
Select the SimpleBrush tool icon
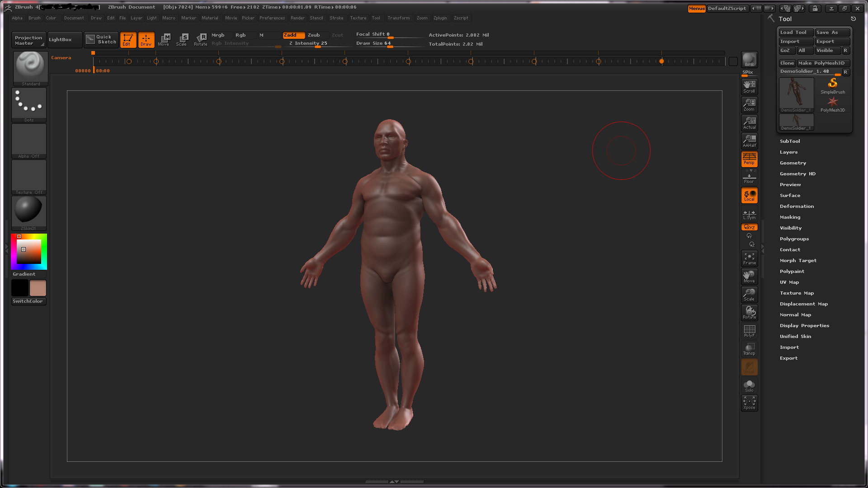[832, 85]
